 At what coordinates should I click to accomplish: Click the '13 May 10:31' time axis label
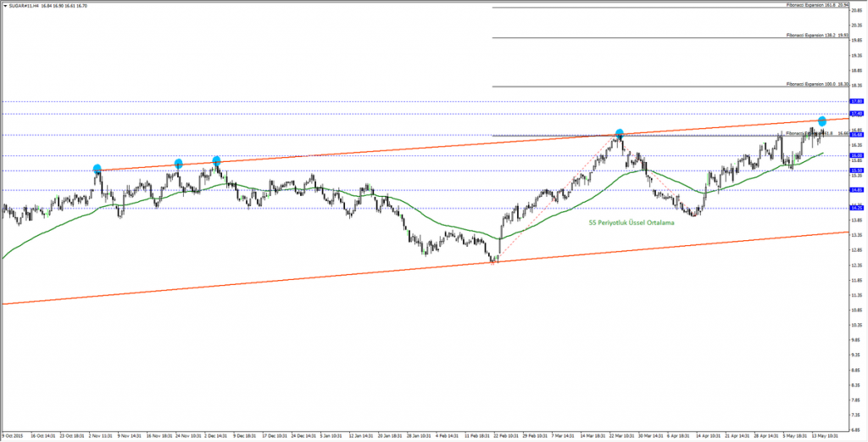pos(825,435)
